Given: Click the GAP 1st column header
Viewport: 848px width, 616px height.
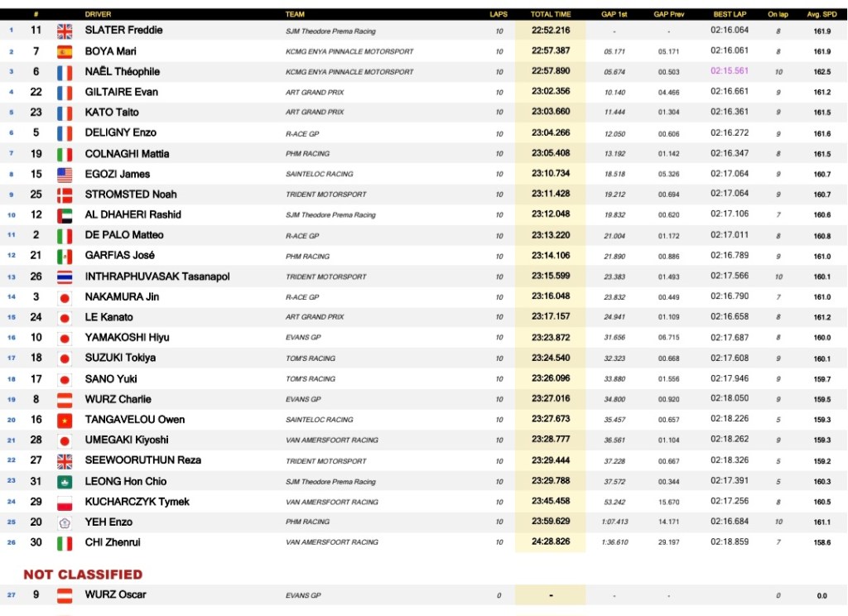Looking at the screenshot, I should tap(614, 14).
